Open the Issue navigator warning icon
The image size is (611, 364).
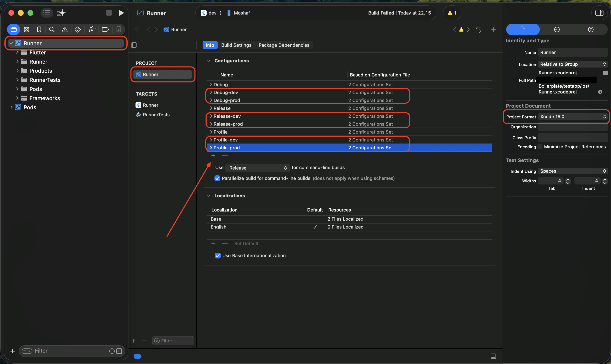[x=64, y=29]
